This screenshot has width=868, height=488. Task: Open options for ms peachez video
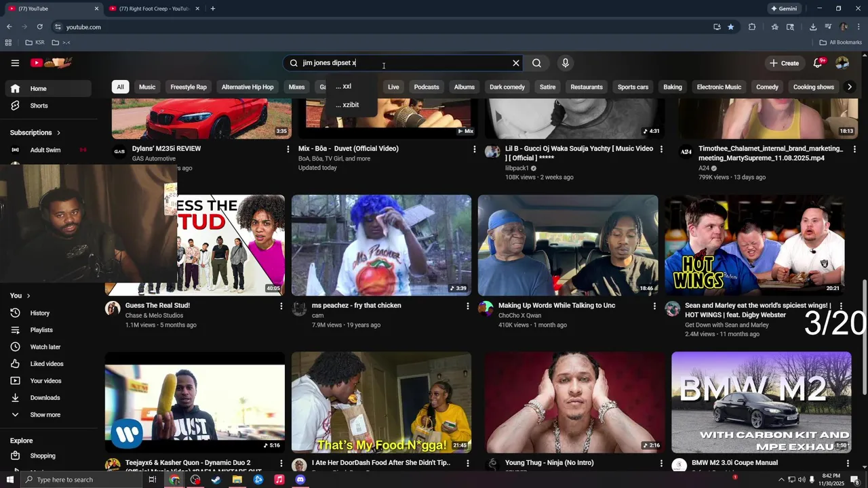tap(467, 306)
